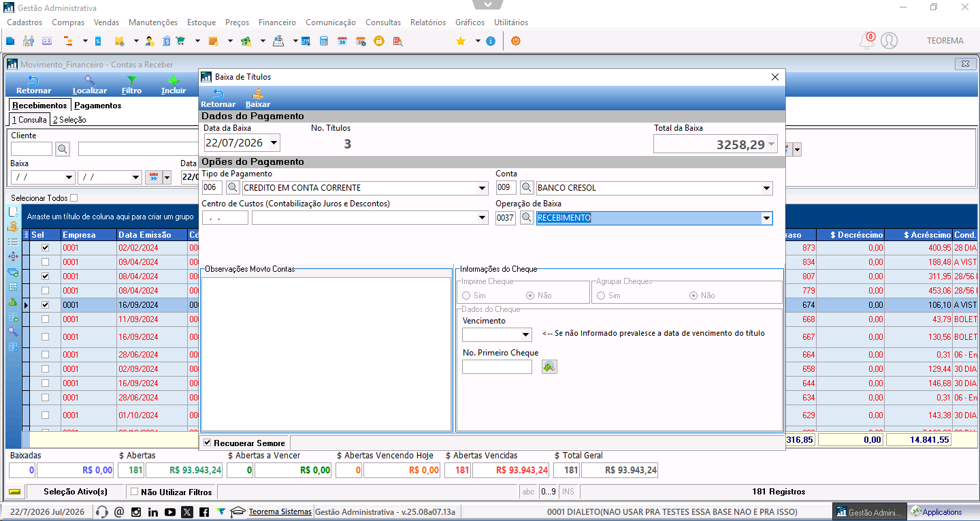Click the headset support icon in status bar
Viewport: 980px width, 521px height.
click(x=102, y=511)
